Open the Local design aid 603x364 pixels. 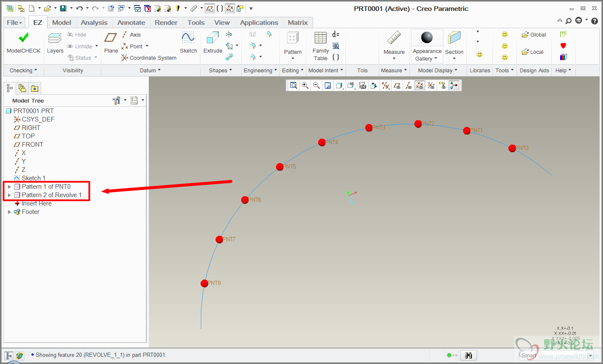[532, 52]
